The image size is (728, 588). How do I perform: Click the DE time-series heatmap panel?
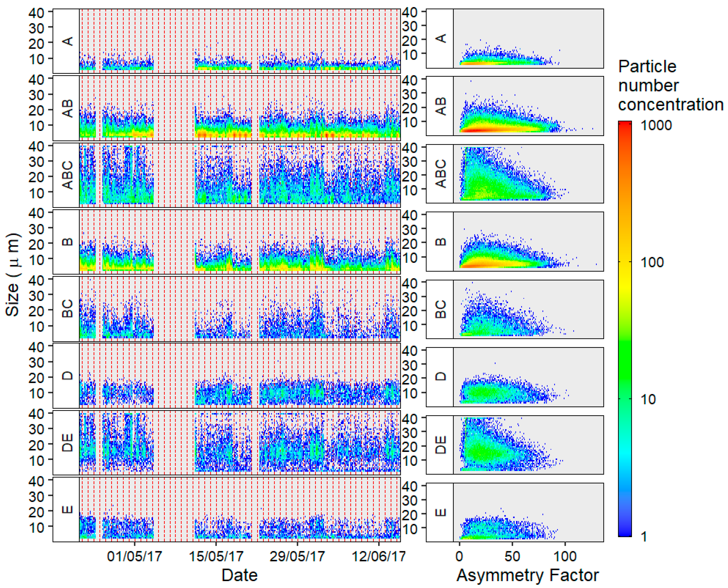240,442
